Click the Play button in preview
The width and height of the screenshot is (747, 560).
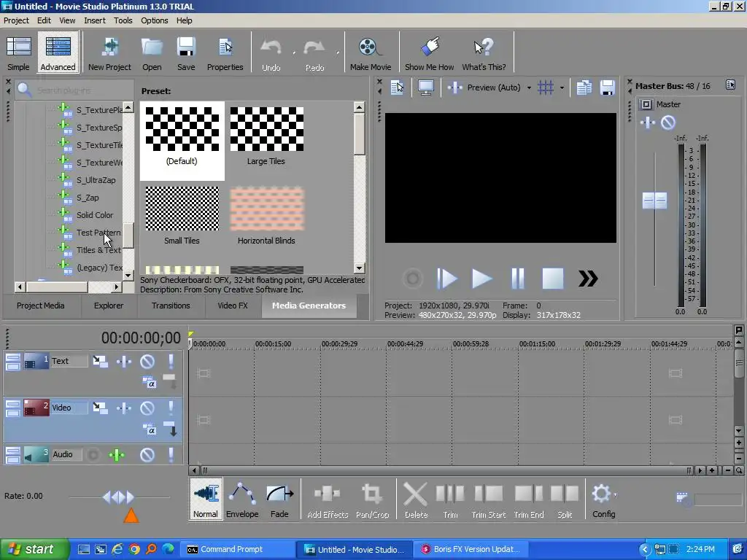[x=481, y=279]
